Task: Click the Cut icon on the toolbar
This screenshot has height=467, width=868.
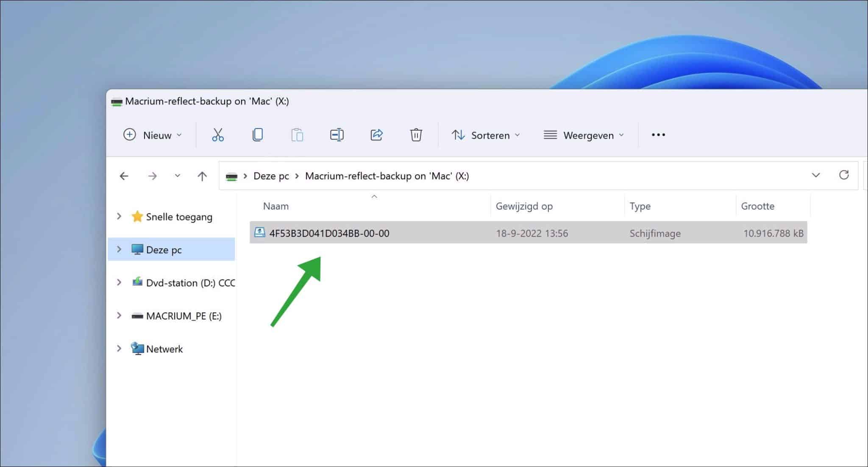Action: coord(217,135)
